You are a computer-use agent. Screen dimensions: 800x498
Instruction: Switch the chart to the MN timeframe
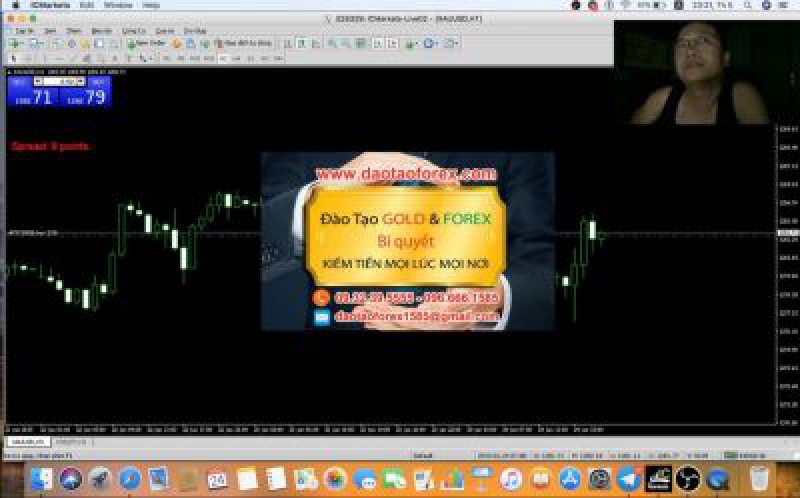click(279, 58)
